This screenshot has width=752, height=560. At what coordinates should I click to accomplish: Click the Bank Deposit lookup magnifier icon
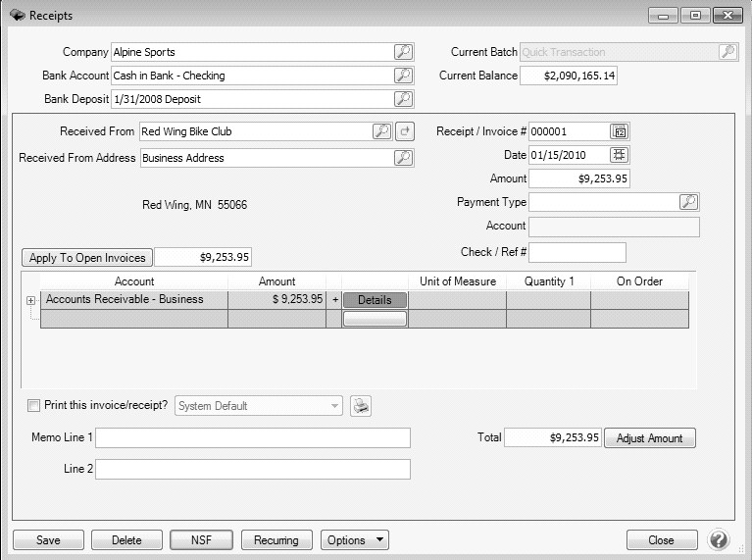click(x=403, y=99)
